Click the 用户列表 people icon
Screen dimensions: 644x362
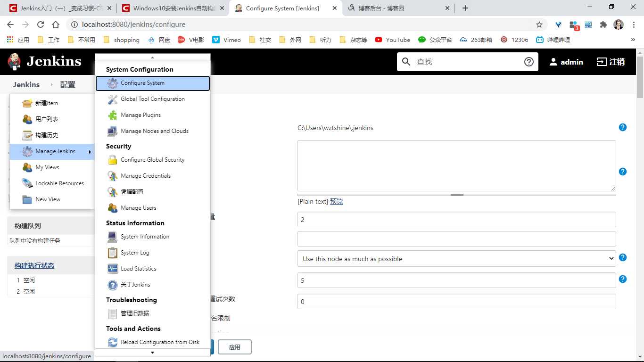(x=27, y=119)
